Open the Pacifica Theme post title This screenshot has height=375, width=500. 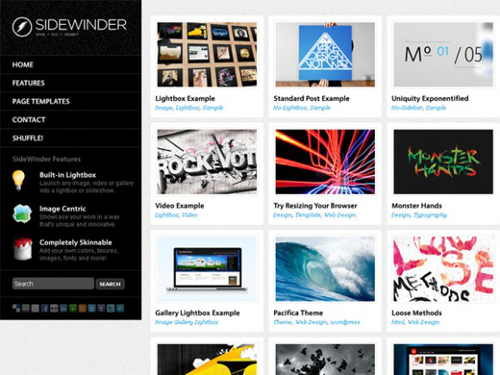click(x=298, y=313)
